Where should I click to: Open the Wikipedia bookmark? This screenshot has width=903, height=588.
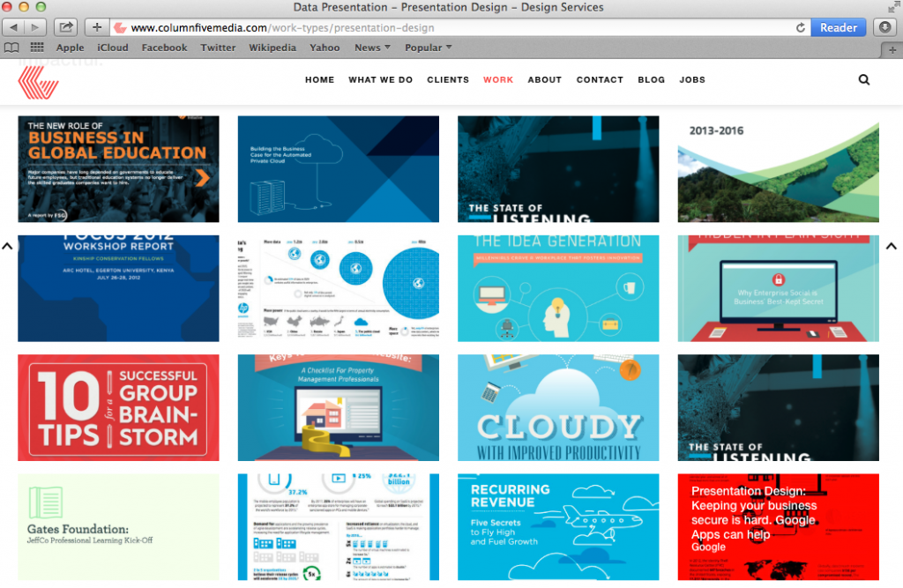point(272,48)
